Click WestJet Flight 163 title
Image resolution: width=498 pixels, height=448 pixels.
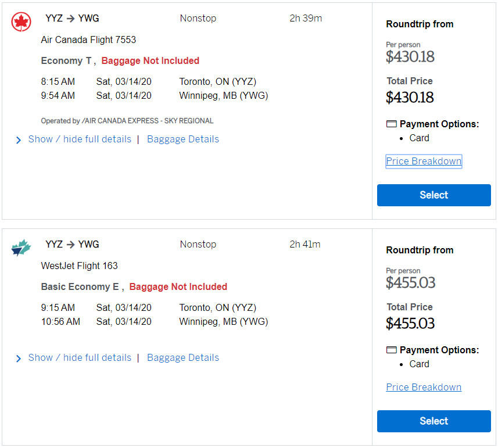click(79, 266)
